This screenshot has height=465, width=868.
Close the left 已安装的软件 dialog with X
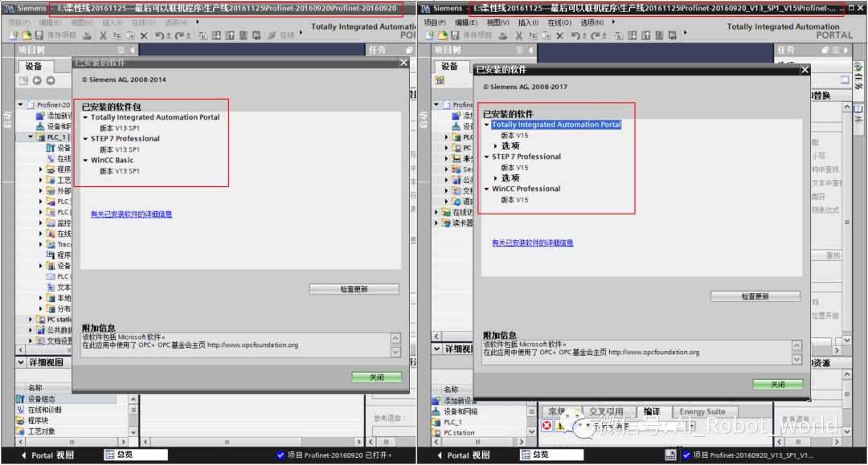403,63
